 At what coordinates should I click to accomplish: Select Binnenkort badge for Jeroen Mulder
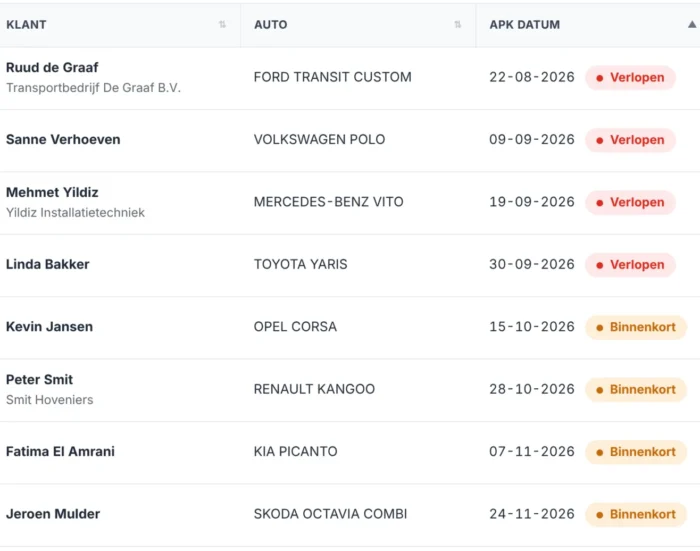click(x=636, y=514)
